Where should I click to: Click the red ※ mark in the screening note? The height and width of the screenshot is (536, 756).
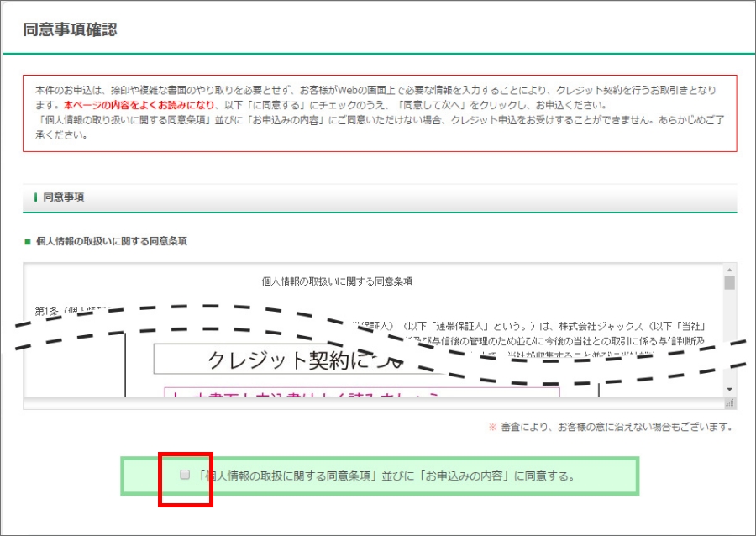click(492, 427)
